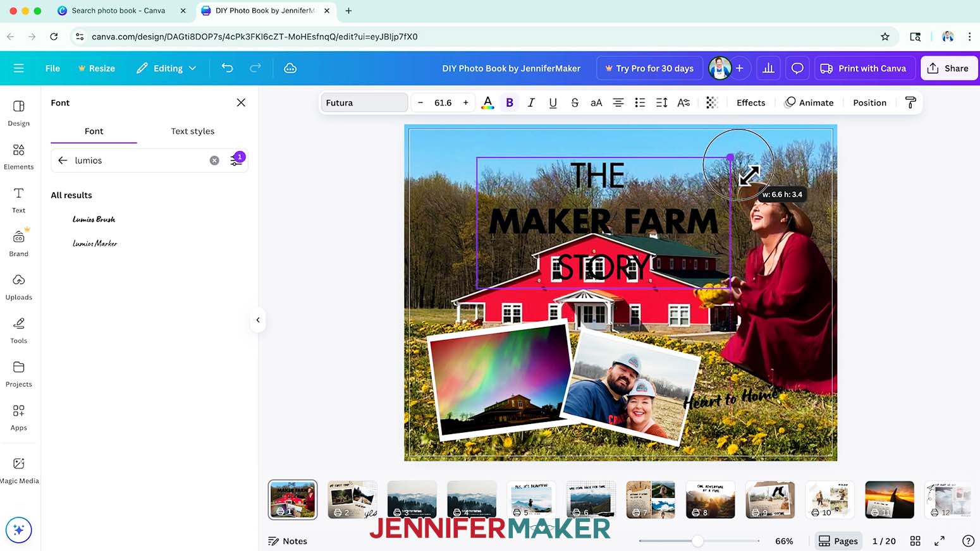Viewport: 980px width, 551px height.
Task: Open grid view of pages
Action: pos(915,541)
